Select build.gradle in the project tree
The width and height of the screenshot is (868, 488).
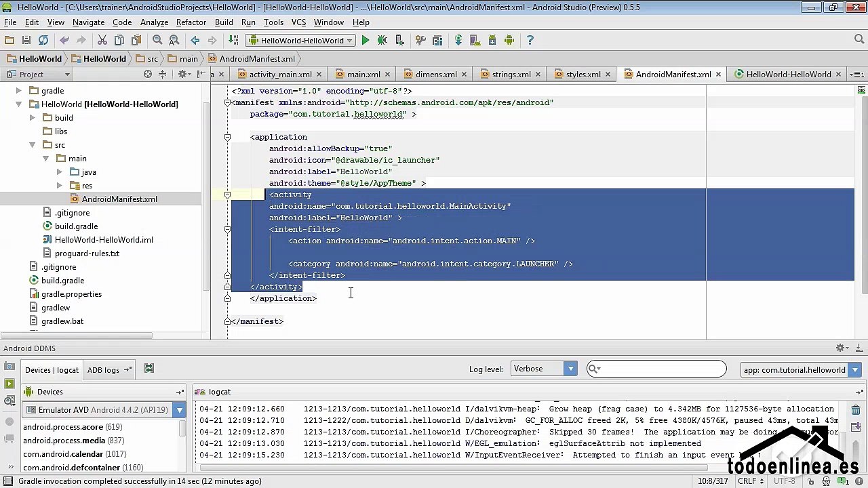coord(76,226)
